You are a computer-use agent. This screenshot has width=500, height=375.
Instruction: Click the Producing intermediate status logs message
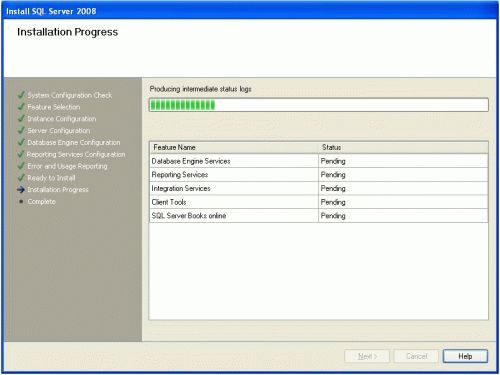pos(201,89)
